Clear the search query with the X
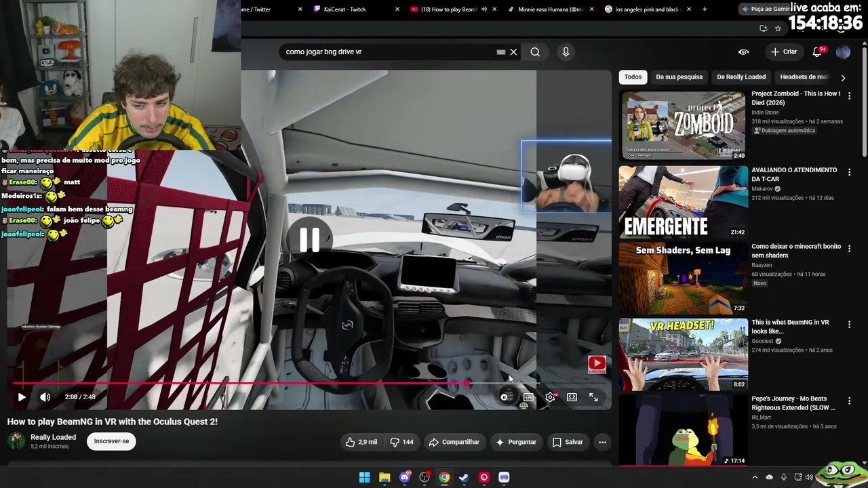The image size is (868, 488). click(513, 52)
